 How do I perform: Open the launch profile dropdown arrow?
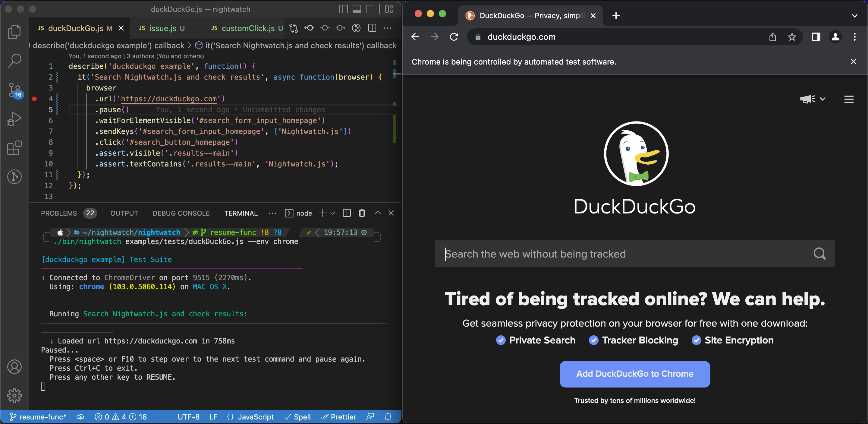tap(333, 213)
